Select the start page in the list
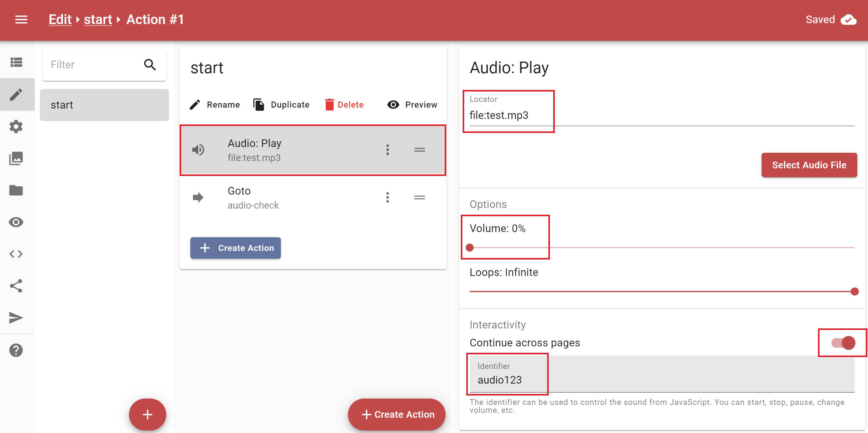Screen dimensions: 868x433 coord(104,105)
